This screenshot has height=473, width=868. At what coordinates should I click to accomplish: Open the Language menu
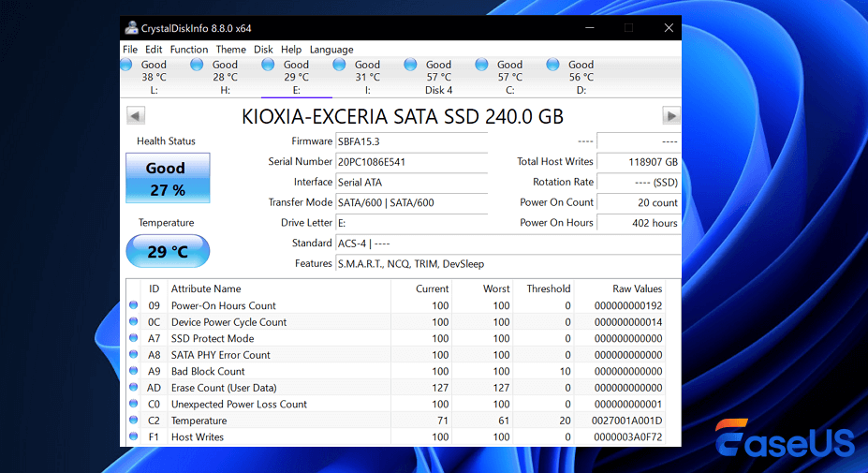[331, 50]
